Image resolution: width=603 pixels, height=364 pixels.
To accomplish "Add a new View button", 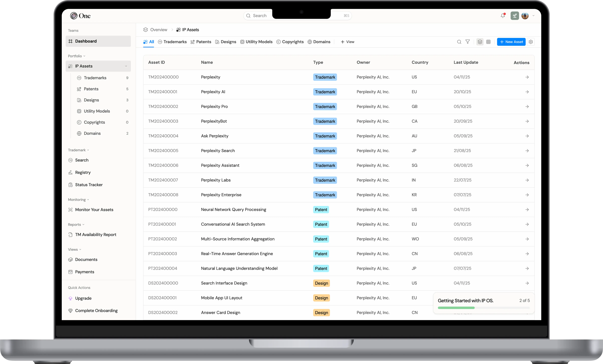I will (x=347, y=42).
